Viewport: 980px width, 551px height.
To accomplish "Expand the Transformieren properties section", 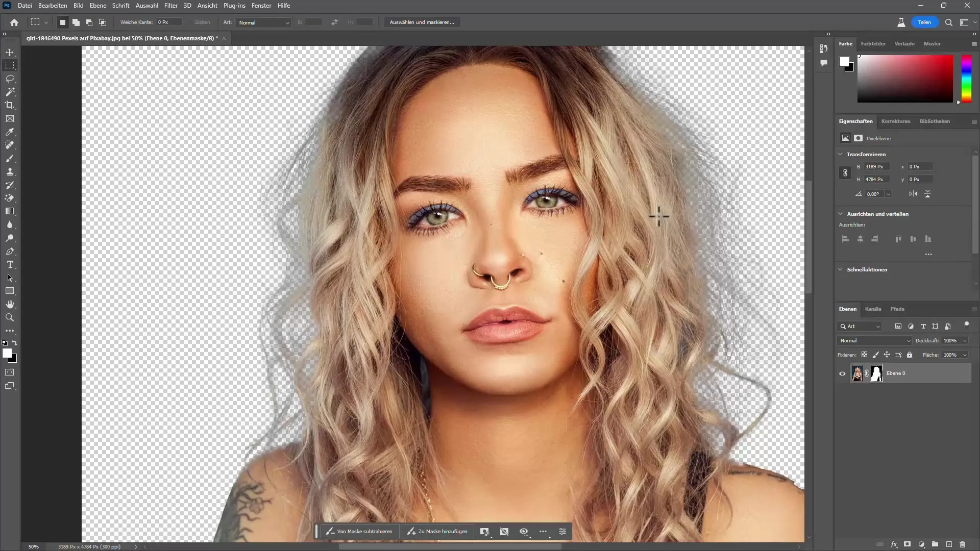I will point(842,154).
